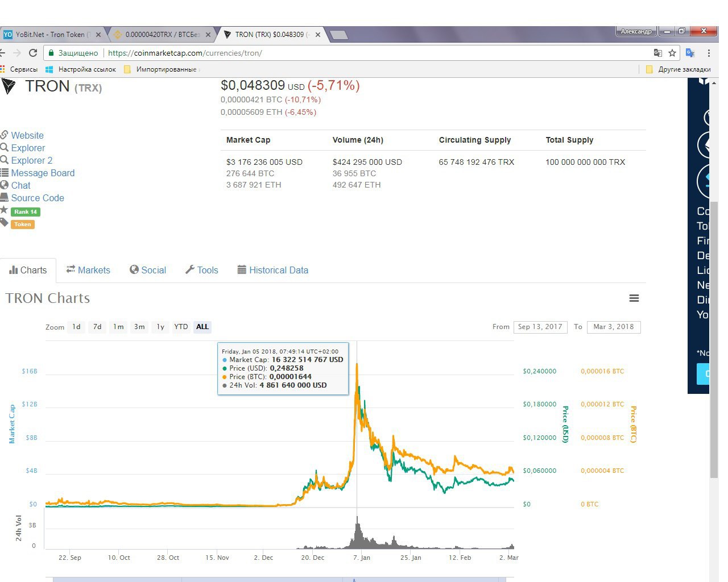Click the price $0,048309 USD

[x=263, y=86]
